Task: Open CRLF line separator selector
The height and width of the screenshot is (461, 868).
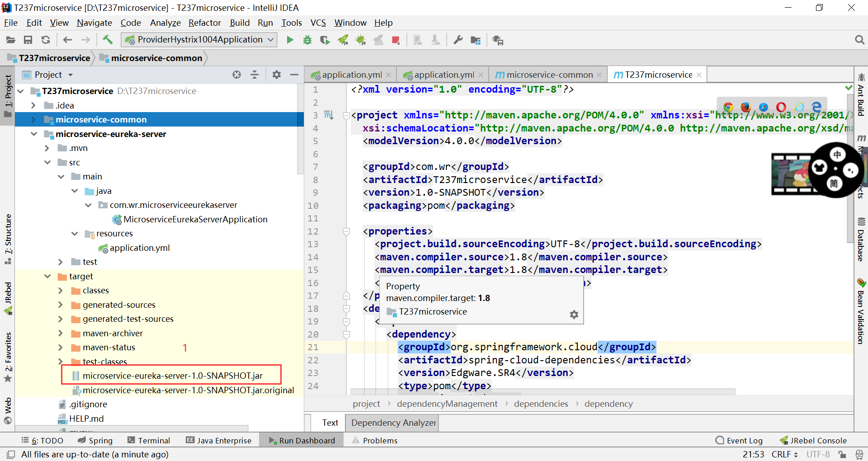Action: [x=785, y=454]
